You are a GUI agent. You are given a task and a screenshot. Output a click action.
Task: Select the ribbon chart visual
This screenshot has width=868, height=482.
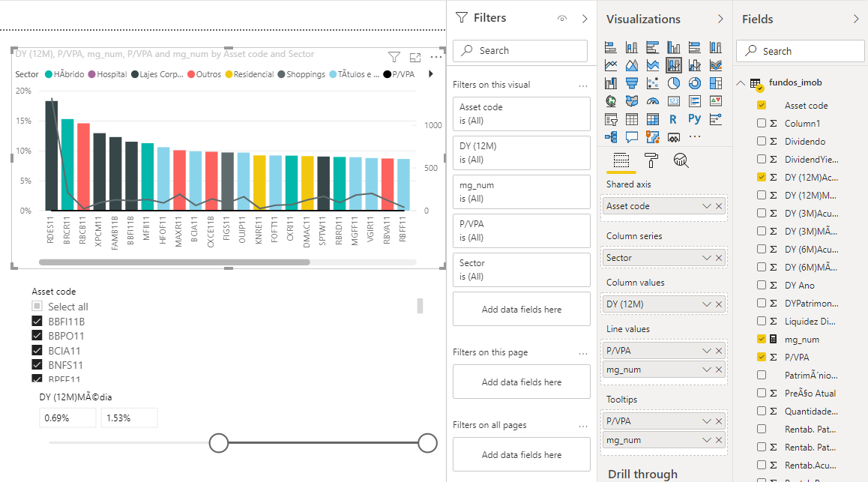[716, 65]
